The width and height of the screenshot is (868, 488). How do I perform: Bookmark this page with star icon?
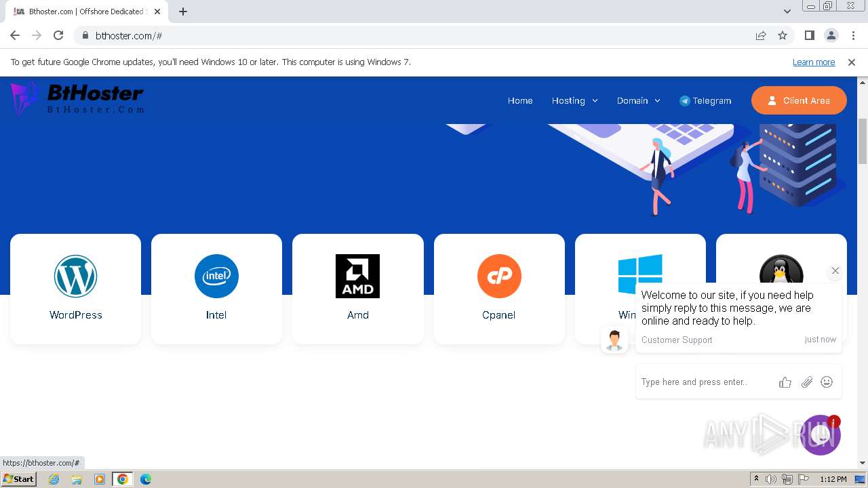click(783, 35)
